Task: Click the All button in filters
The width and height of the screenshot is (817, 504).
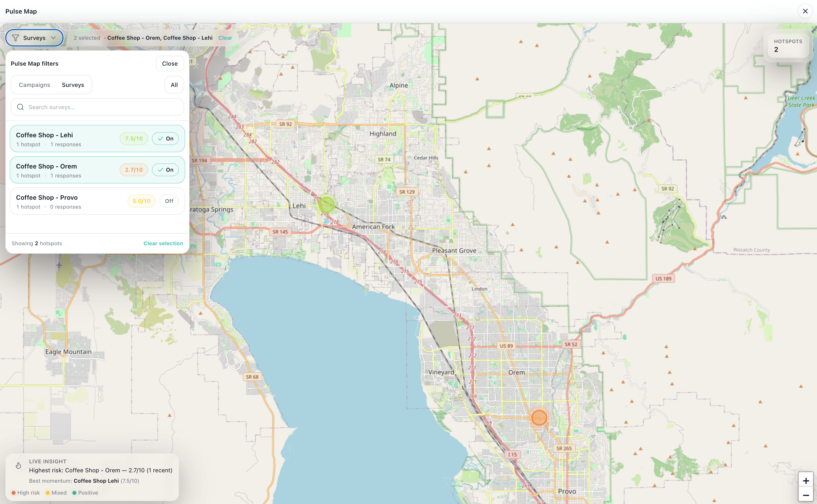Action: click(174, 85)
